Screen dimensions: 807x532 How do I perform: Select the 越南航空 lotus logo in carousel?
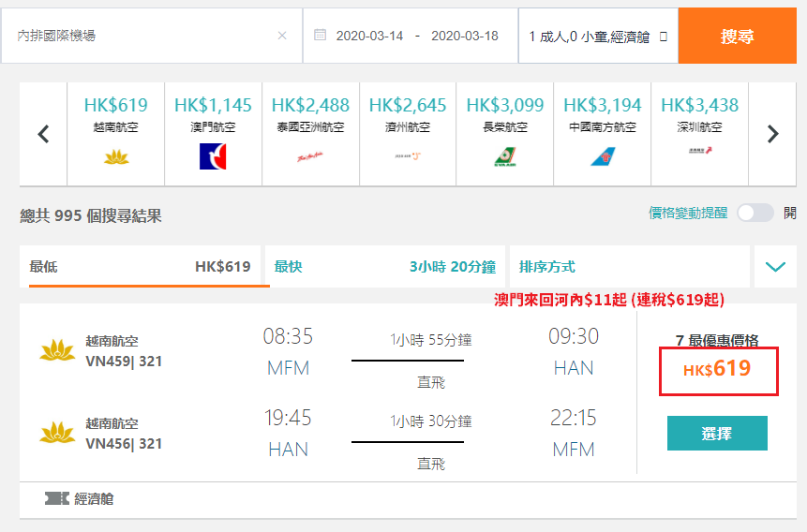116,157
